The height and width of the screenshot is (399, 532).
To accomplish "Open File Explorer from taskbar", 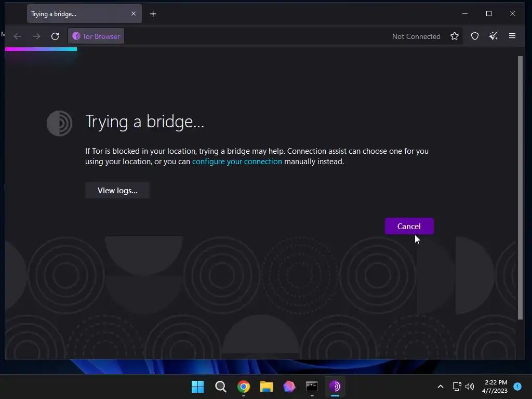I will tap(267, 387).
